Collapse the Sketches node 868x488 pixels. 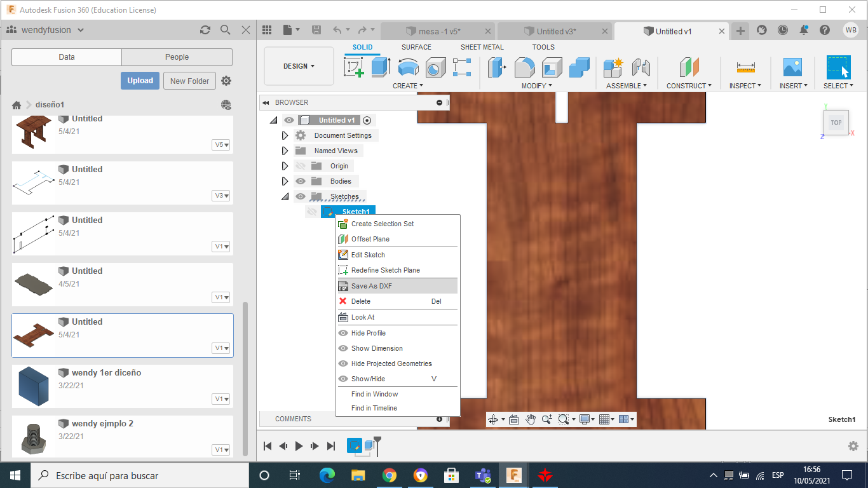click(285, 196)
